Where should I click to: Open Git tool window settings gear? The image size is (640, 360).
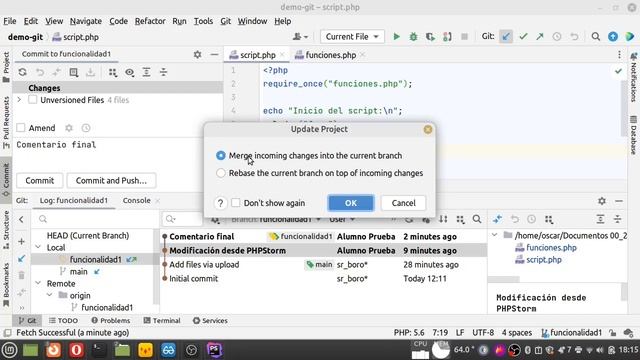[602, 201]
